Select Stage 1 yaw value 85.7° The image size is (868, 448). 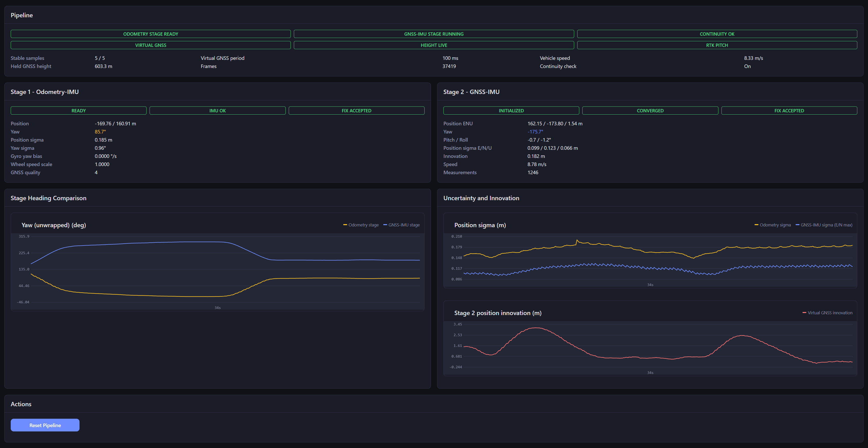tap(100, 132)
